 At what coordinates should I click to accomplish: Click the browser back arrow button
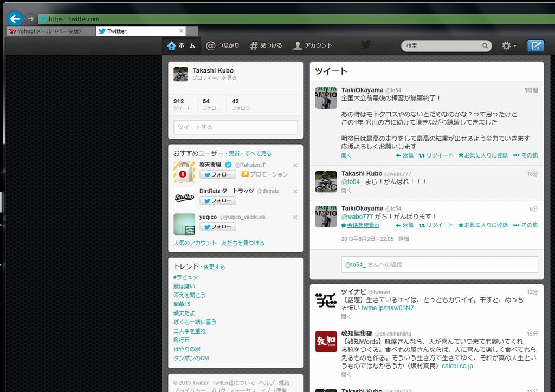pos(15,19)
